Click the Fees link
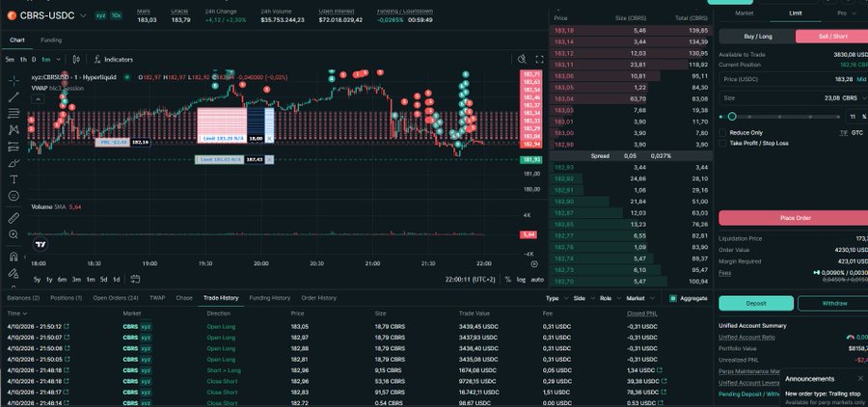Screen dimensions: 868x407 tap(724, 273)
